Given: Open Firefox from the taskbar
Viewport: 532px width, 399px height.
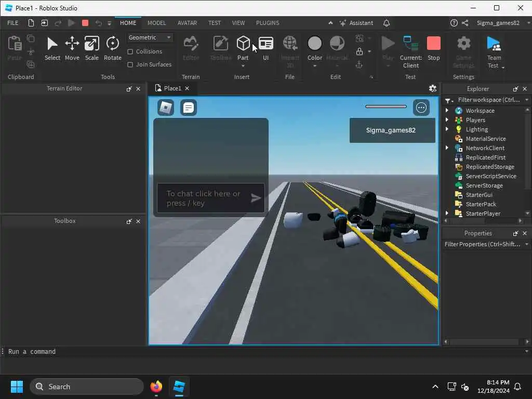Looking at the screenshot, I should pyautogui.click(x=156, y=387).
